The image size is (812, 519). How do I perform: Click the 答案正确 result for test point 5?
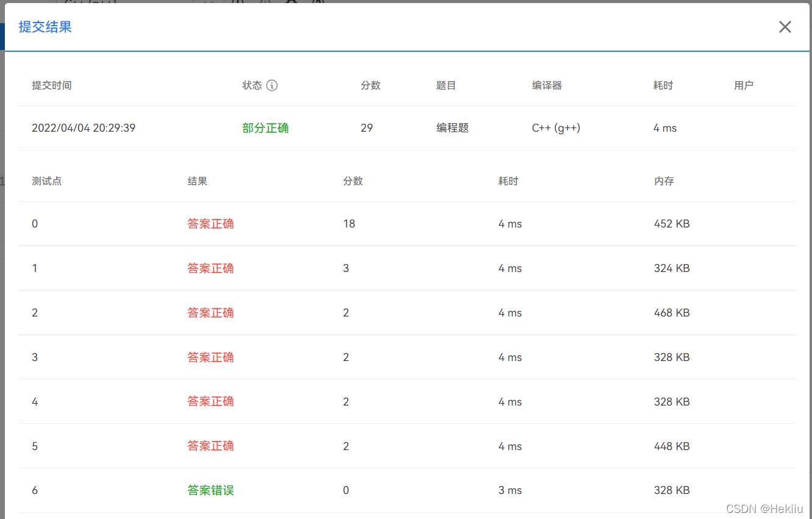click(x=211, y=446)
